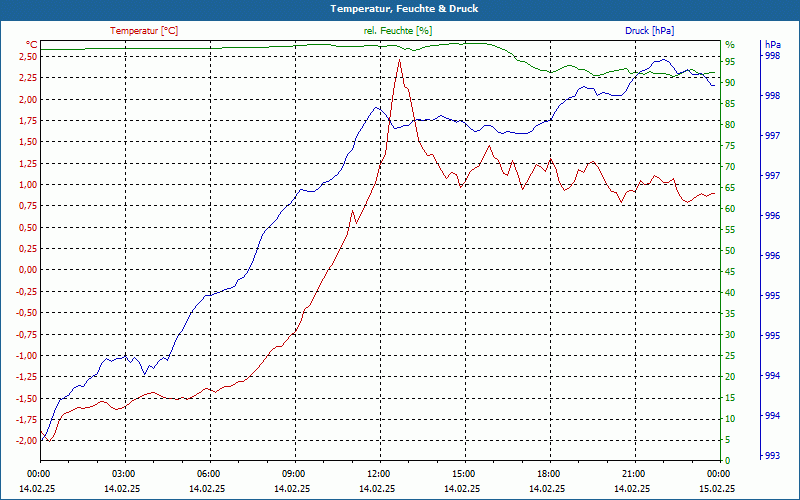Click the "-1,75" temperature axis value
The height and width of the screenshot is (500, 800).
point(27,419)
